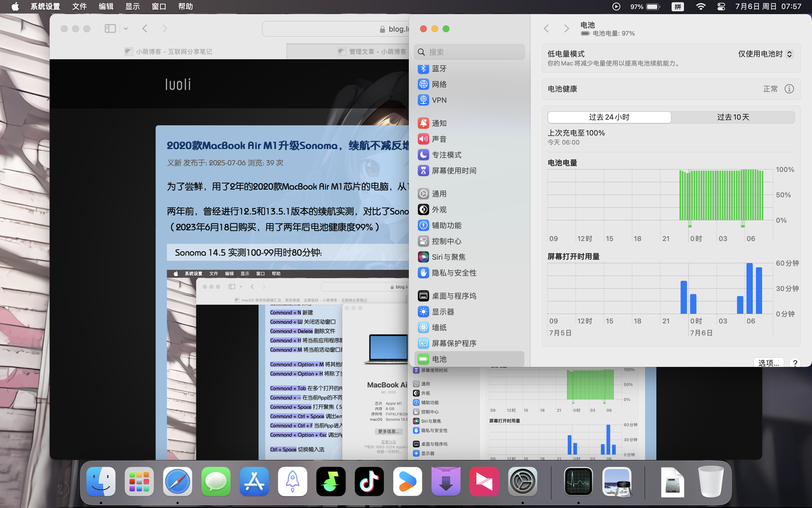Open Finder from the Dock
The image size is (812, 508).
101,481
